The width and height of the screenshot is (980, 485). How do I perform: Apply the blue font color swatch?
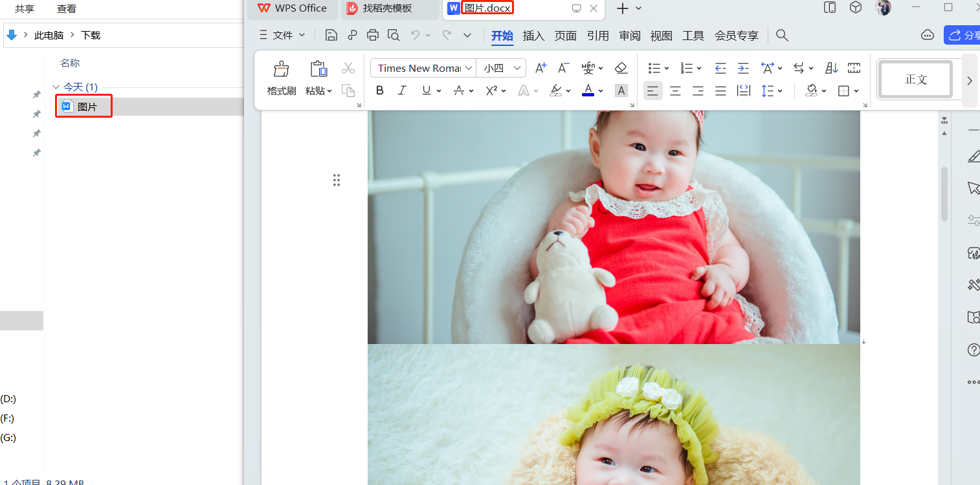[588, 91]
